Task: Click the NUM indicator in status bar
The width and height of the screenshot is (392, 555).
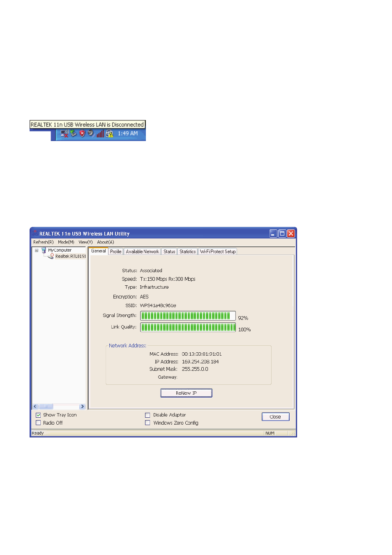Action: pos(270,433)
